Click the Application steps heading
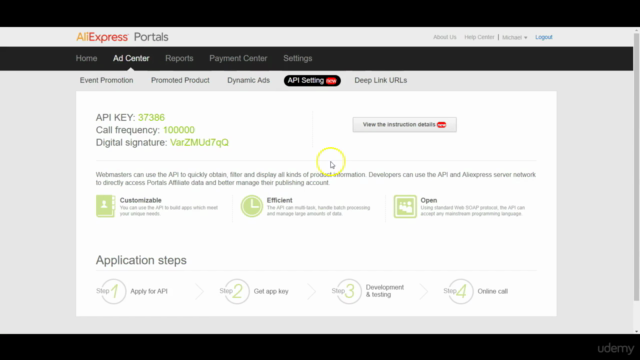640x360 pixels. (141, 260)
